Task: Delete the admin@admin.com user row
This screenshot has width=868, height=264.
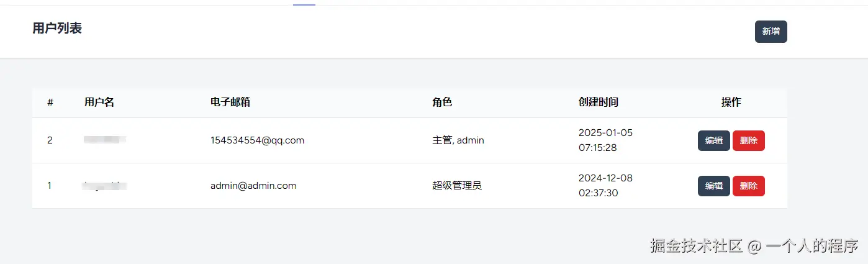Action: tap(748, 186)
